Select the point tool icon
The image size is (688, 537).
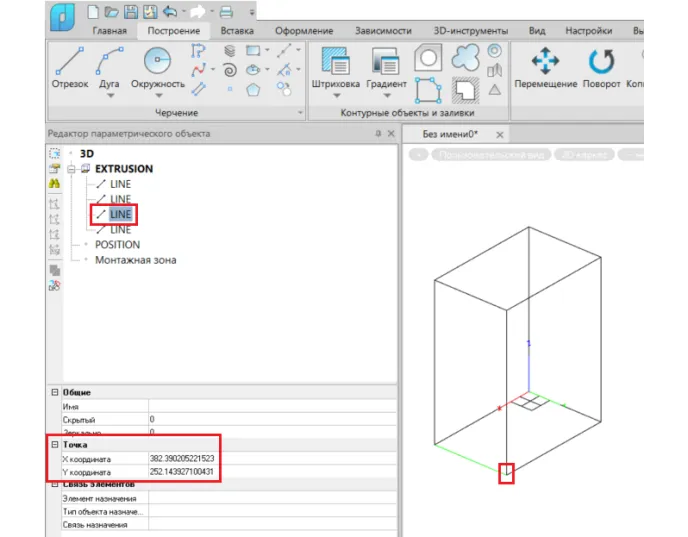click(229, 89)
